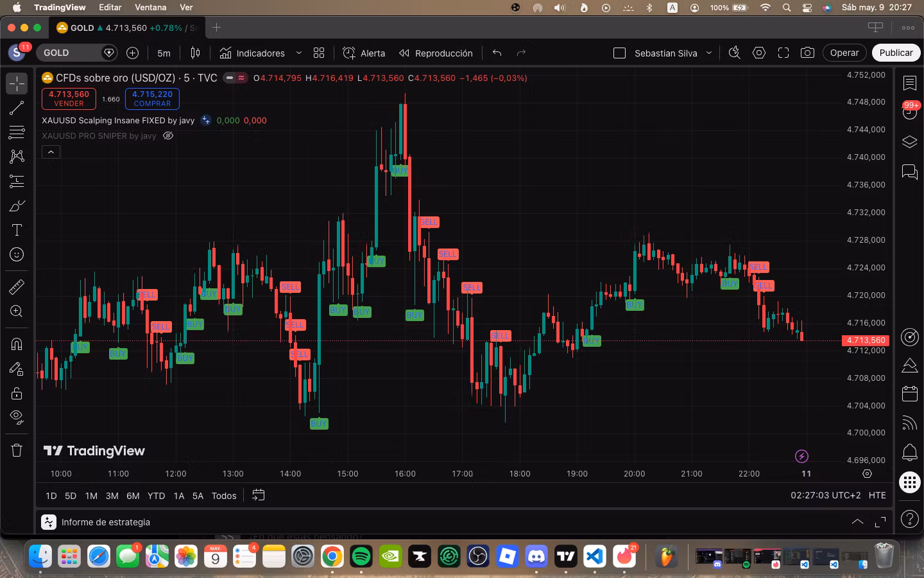924x578 pixels.
Task: Select the crosshair cursor tool
Action: (17, 83)
